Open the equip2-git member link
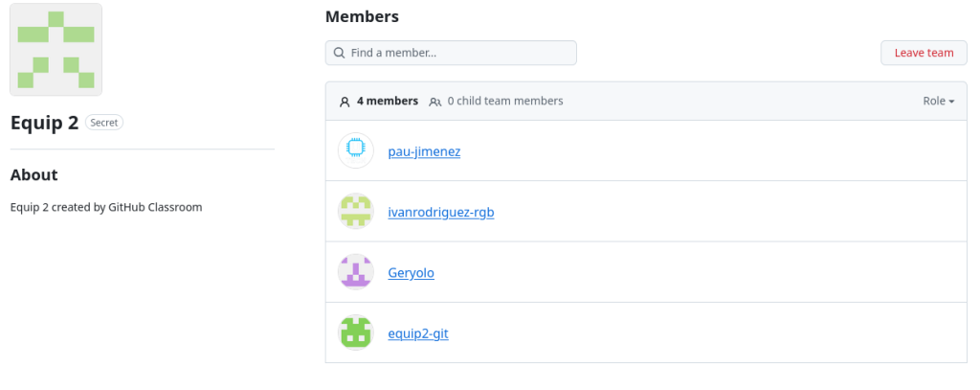This screenshot has width=980, height=390. pos(418,333)
